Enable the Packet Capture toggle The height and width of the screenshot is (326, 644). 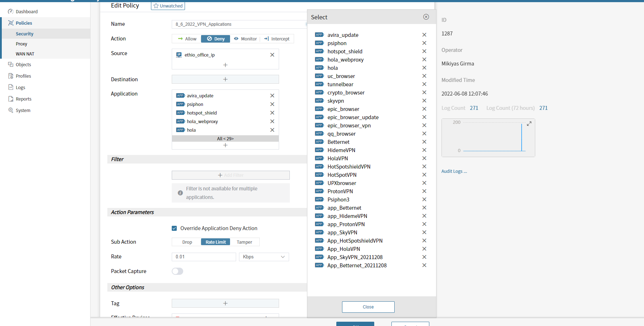click(177, 271)
